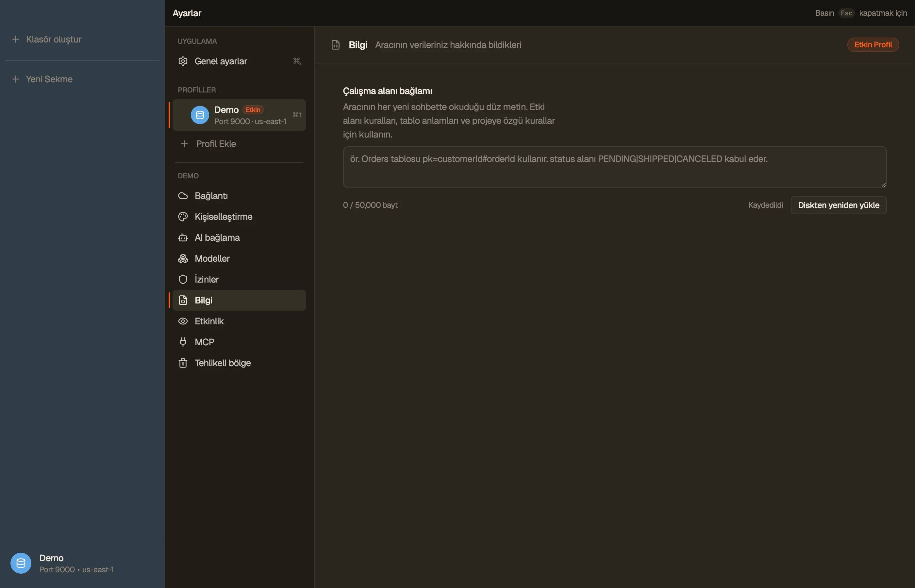Click the file icon in Bilgi page header
Screen dimensions: 915x588
[x=335, y=45]
